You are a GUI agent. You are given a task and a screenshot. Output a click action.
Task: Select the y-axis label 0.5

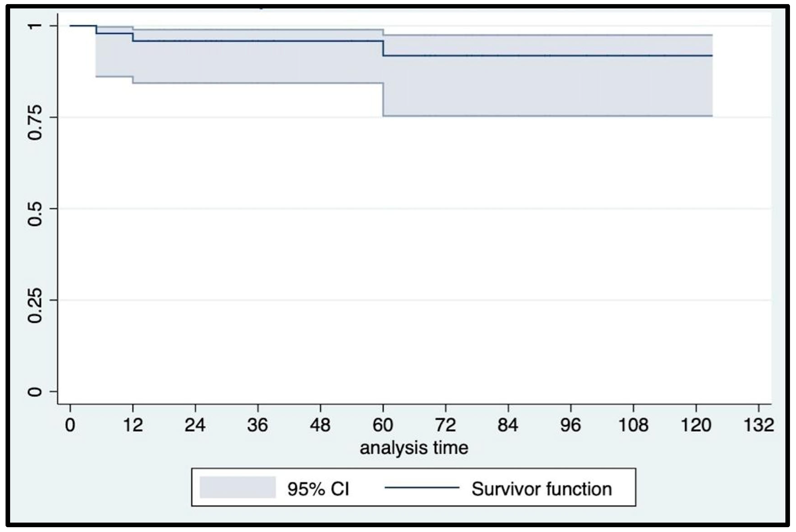pyautogui.click(x=35, y=209)
